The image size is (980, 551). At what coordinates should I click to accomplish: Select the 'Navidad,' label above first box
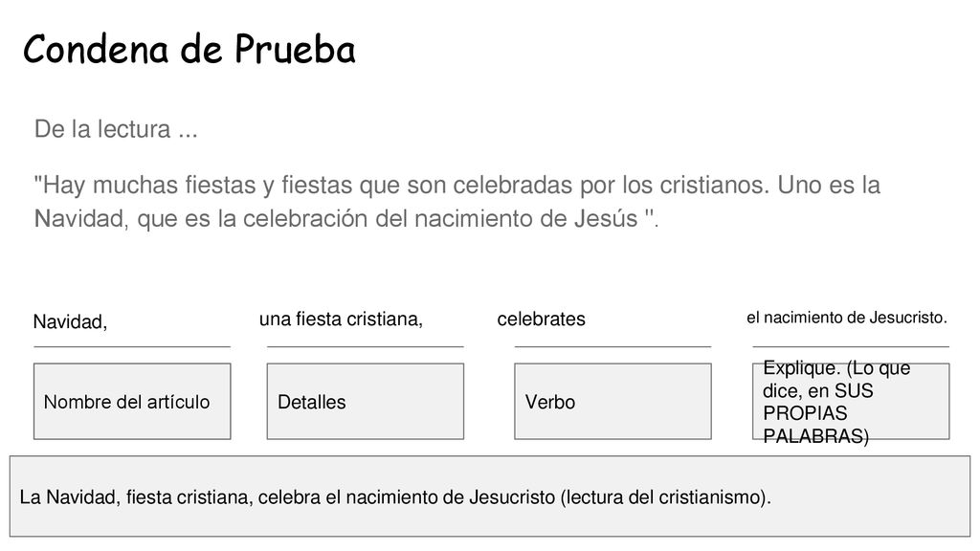[x=70, y=321]
